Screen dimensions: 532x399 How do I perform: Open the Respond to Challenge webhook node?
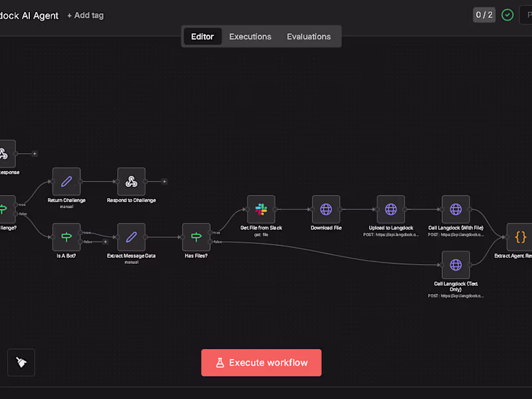131,180
